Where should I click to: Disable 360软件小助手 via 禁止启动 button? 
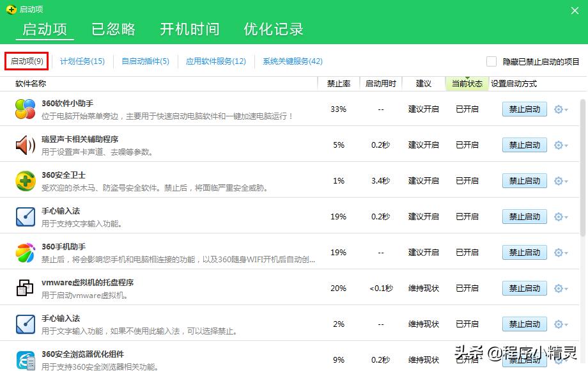click(x=524, y=109)
